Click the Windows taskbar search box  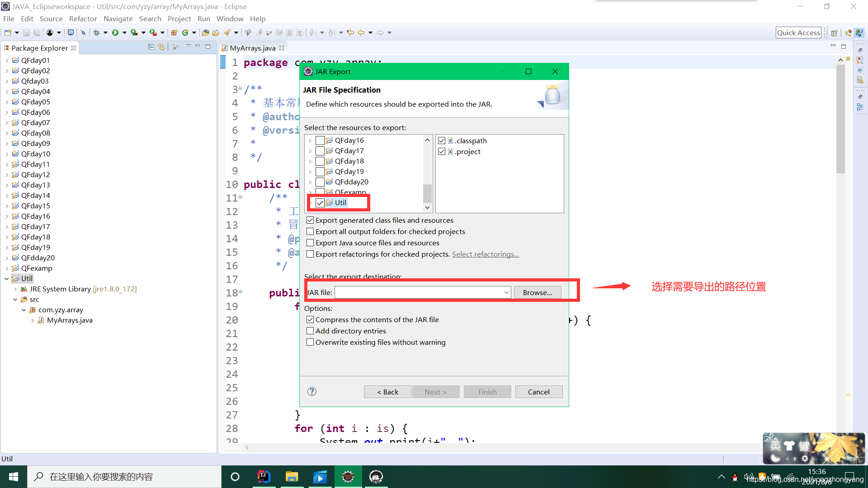click(124, 477)
